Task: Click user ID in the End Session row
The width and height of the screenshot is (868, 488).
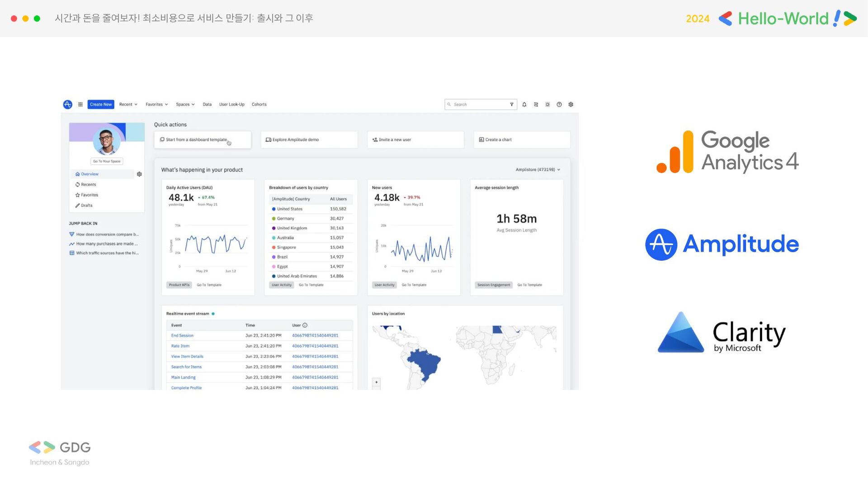Action: pyautogui.click(x=315, y=336)
